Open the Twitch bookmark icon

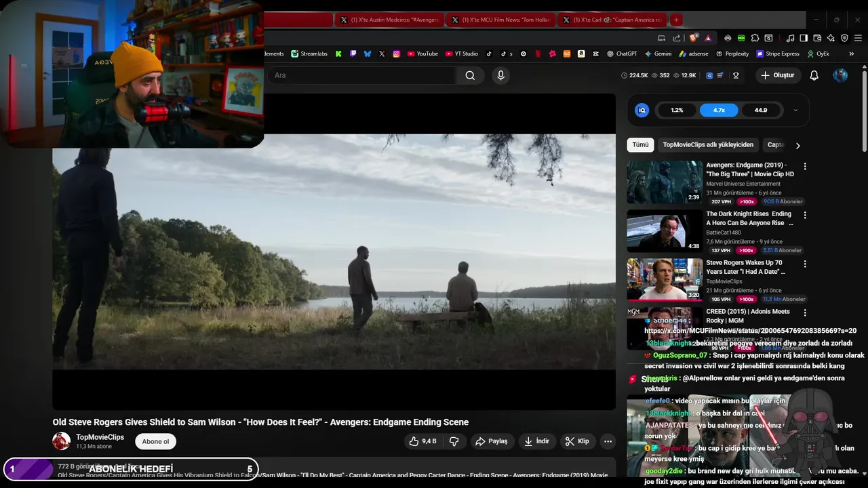353,54
